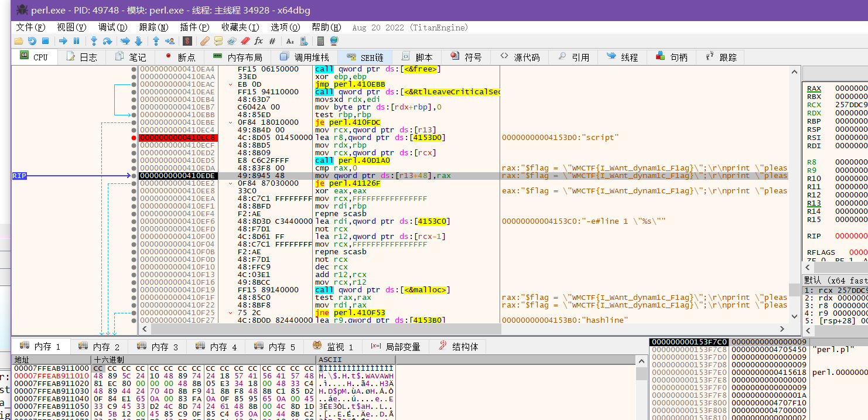Select the 内存 3 dump tab

pyautogui.click(x=158, y=347)
